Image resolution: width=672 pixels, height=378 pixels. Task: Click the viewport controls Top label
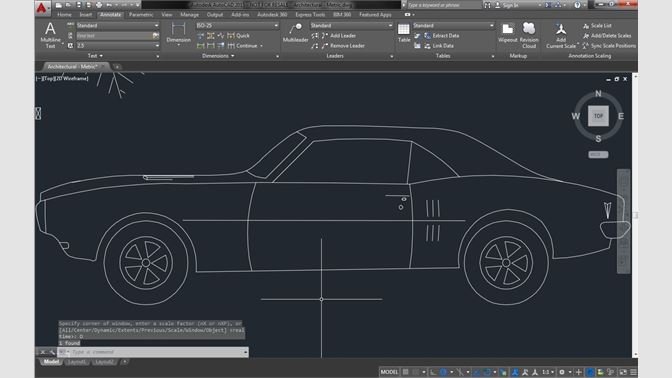pyautogui.click(x=48, y=79)
